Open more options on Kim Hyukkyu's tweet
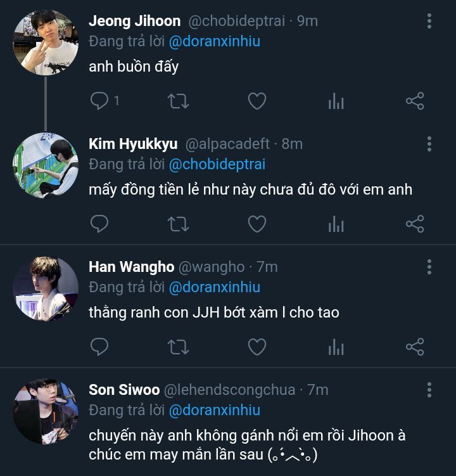456x476 pixels. 429,145
